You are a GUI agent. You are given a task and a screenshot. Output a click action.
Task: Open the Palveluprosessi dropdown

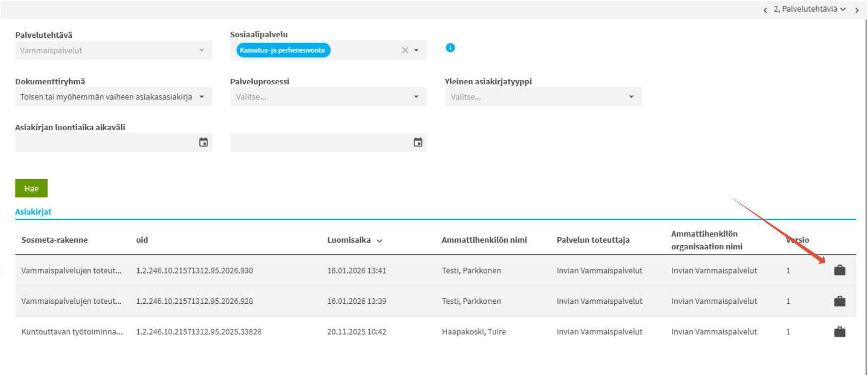(416, 97)
